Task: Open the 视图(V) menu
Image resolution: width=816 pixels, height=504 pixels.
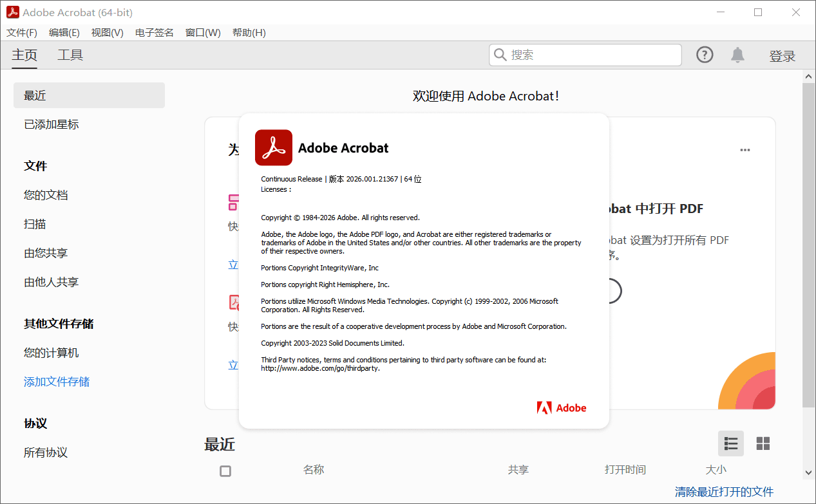Action: click(x=108, y=33)
